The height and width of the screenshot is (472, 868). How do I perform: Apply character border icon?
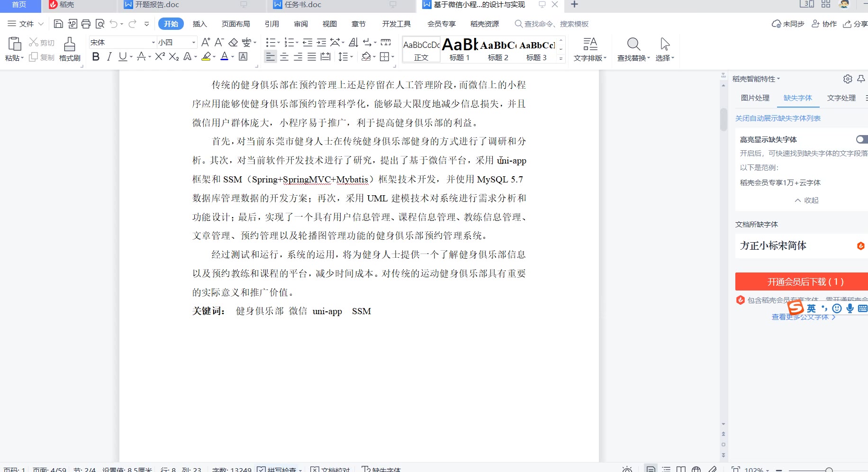click(243, 56)
